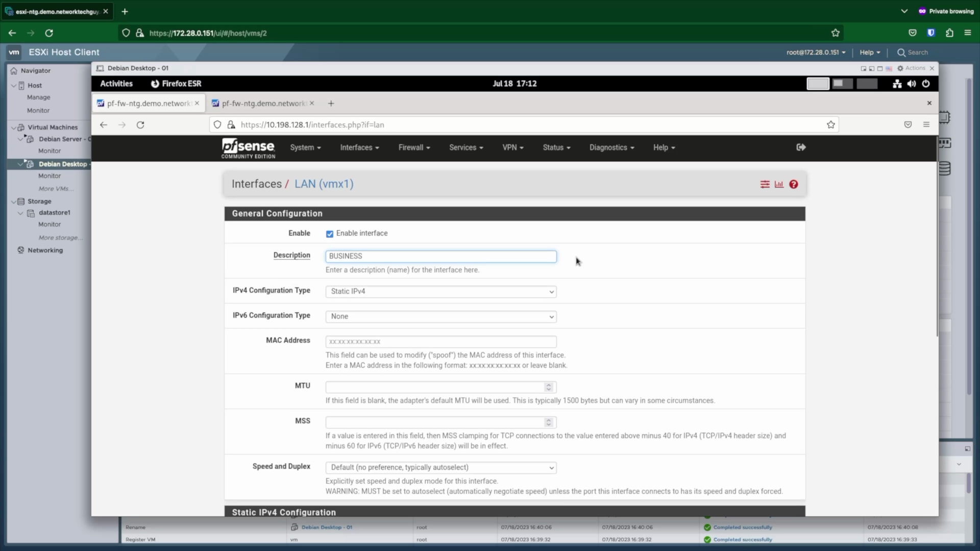Click the MTU stepper arrows
Screen dimensions: 980x551
tap(549, 387)
